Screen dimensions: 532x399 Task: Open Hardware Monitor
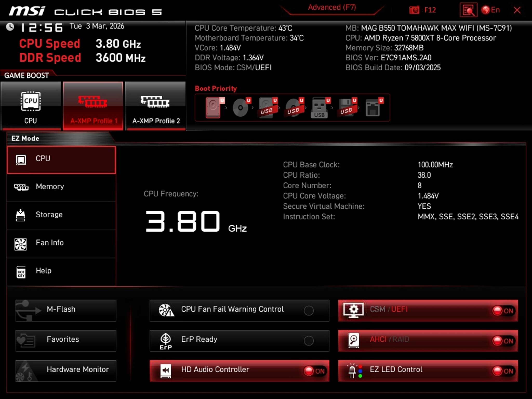(66, 371)
